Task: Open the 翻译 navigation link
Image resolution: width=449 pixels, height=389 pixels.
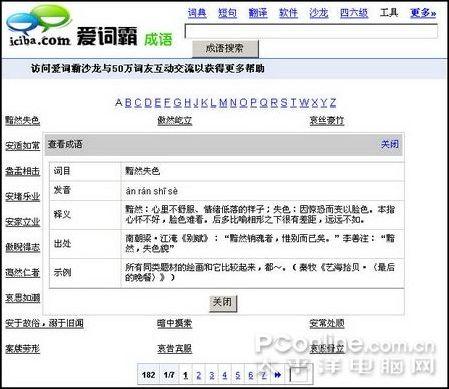Action: [258, 13]
